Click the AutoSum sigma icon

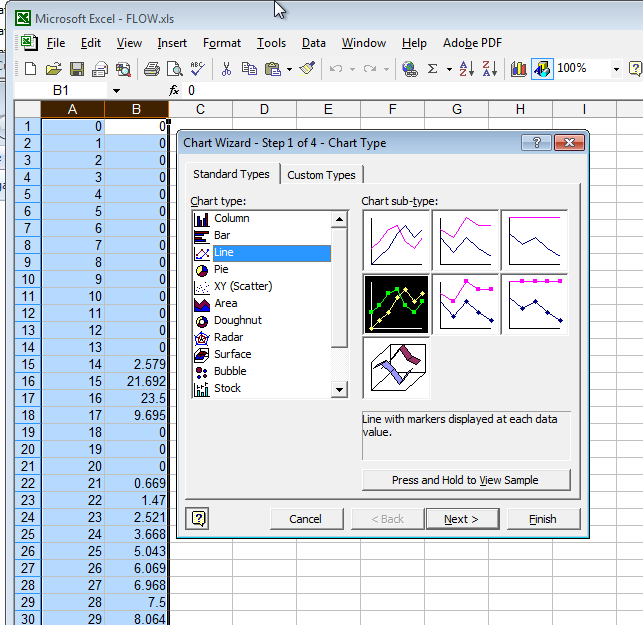pos(432,68)
